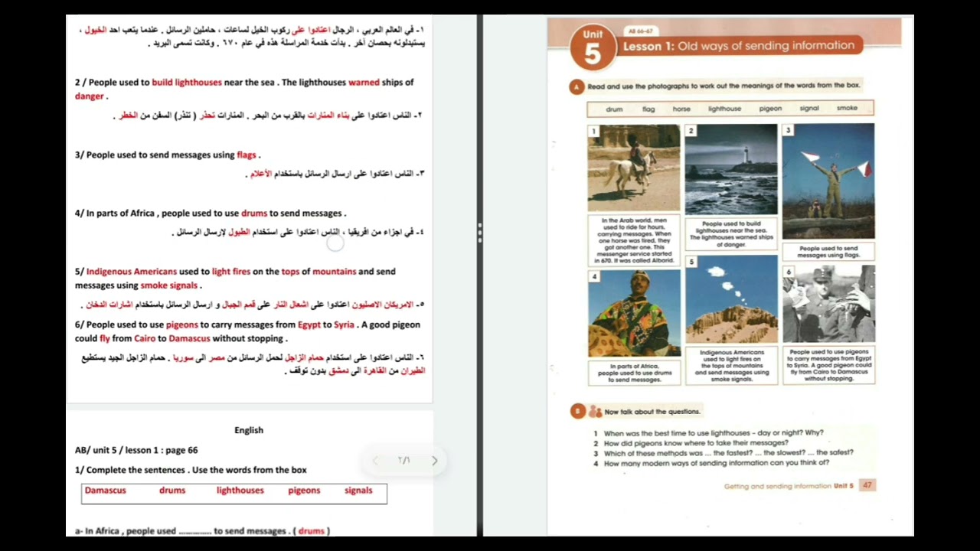Click the caption starting 'Indigenous Americans used to light fires'
This screenshot has height=551, width=980.
pyautogui.click(x=731, y=366)
